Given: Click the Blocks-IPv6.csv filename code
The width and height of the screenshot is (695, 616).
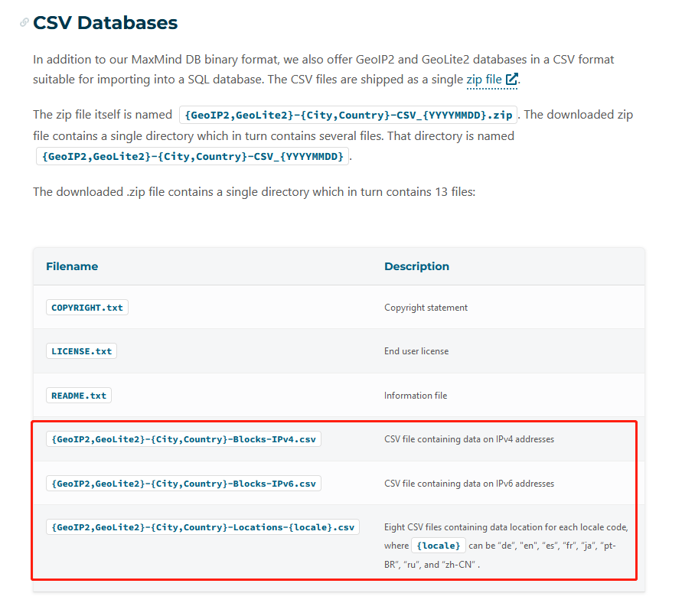Looking at the screenshot, I should pyautogui.click(x=183, y=484).
